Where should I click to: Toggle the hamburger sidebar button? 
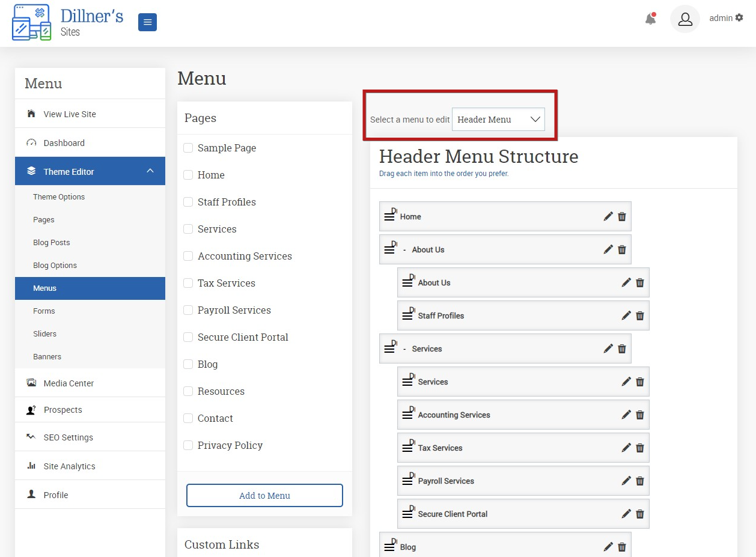pyautogui.click(x=147, y=23)
